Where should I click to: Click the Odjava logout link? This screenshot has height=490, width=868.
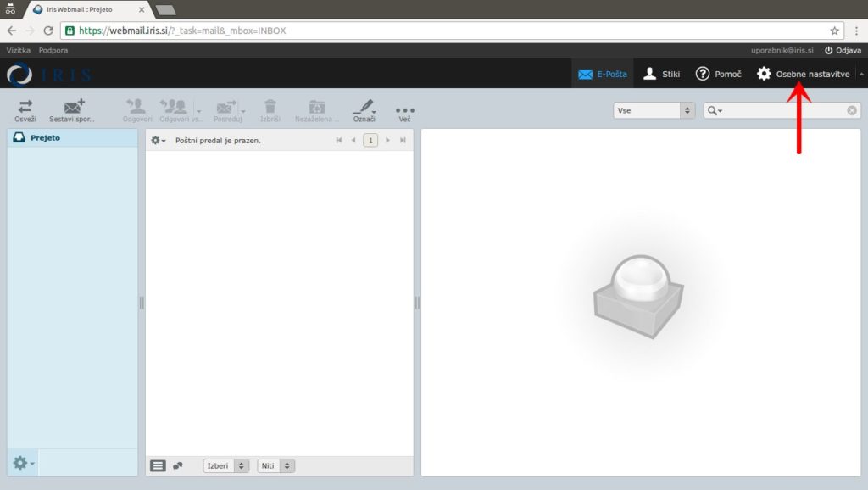[842, 51]
